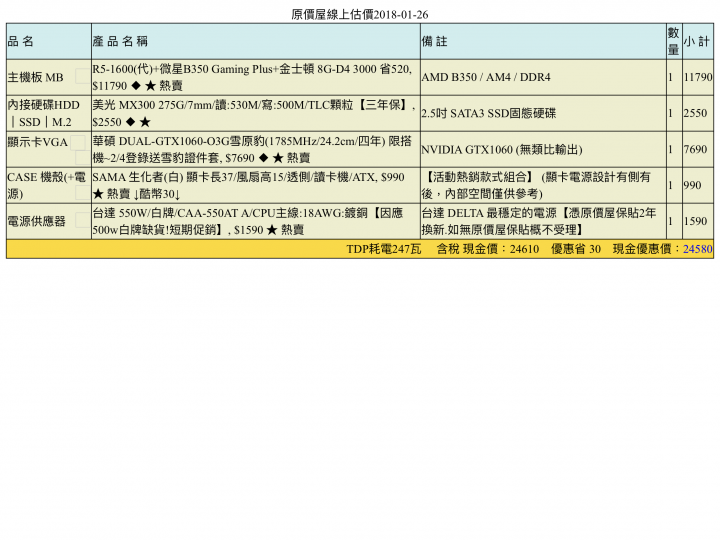The width and height of the screenshot is (720, 540).
Task: Select the 備註 column header
Action: pyautogui.click(x=543, y=41)
